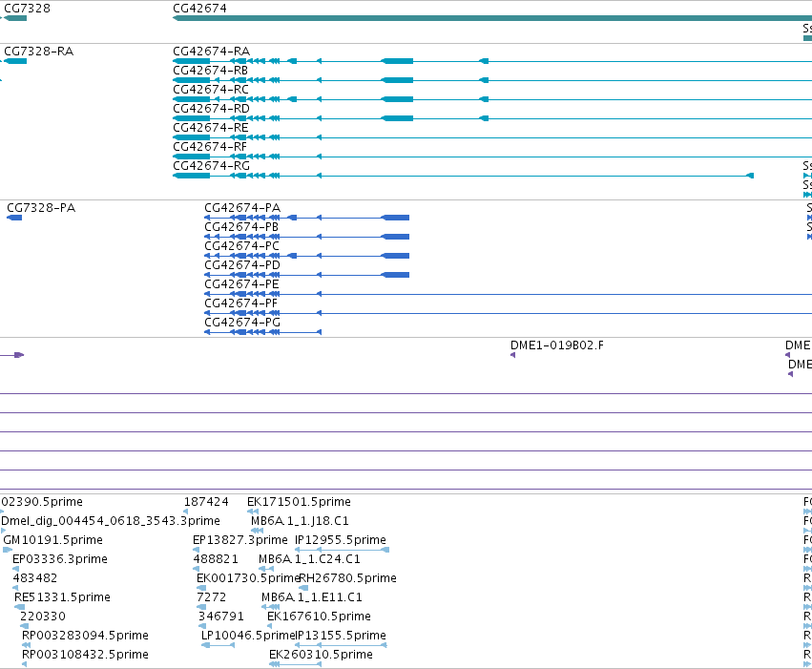Click the CG42674 gene label

[199, 9]
